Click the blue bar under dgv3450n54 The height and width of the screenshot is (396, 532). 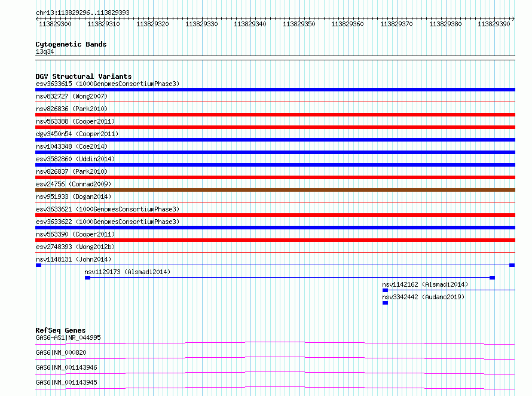pyautogui.click(x=275, y=140)
